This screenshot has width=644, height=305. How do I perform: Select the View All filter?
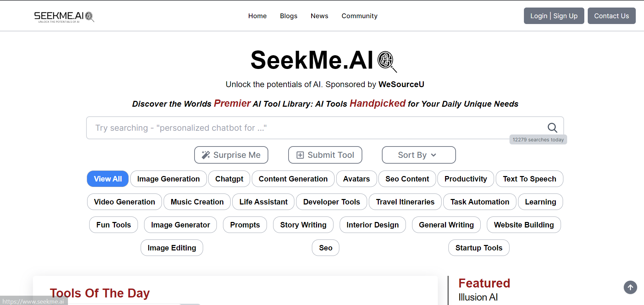107,179
